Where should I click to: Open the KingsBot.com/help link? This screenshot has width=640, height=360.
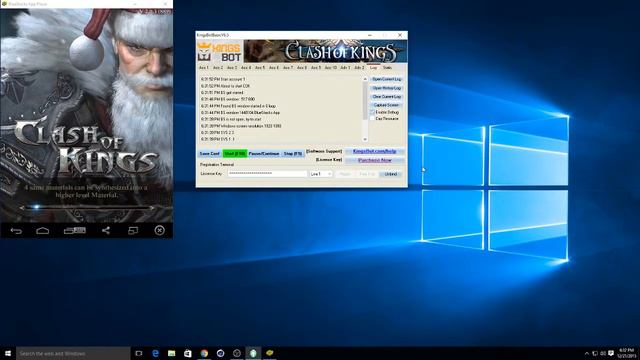click(374, 151)
